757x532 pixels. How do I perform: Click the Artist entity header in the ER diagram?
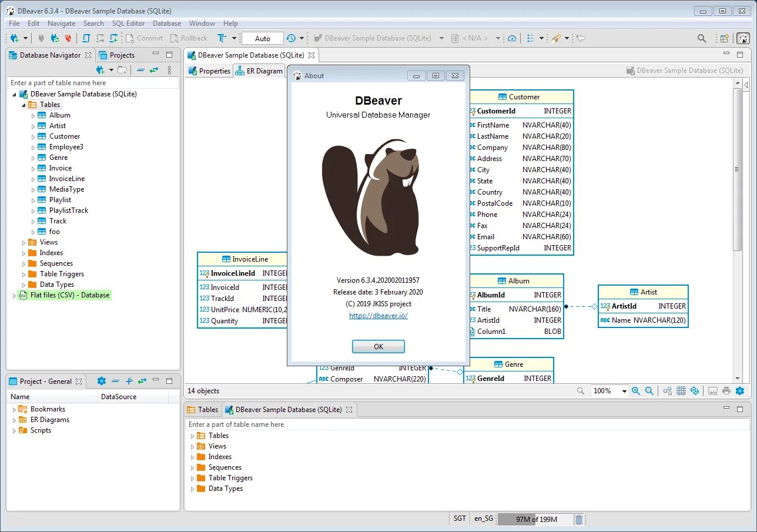(x=643, y=292)
